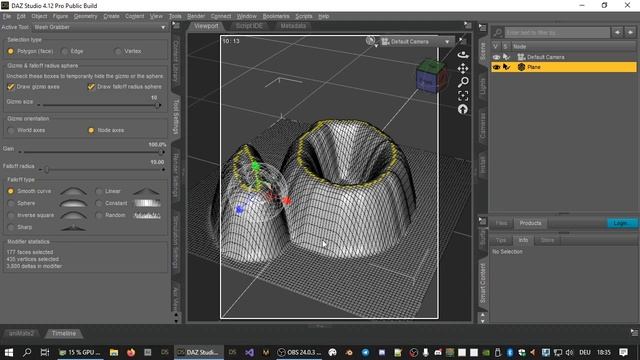This screenshot has height=360, width=640.
Task: Click the Plane node object icon
Action: 521,67
